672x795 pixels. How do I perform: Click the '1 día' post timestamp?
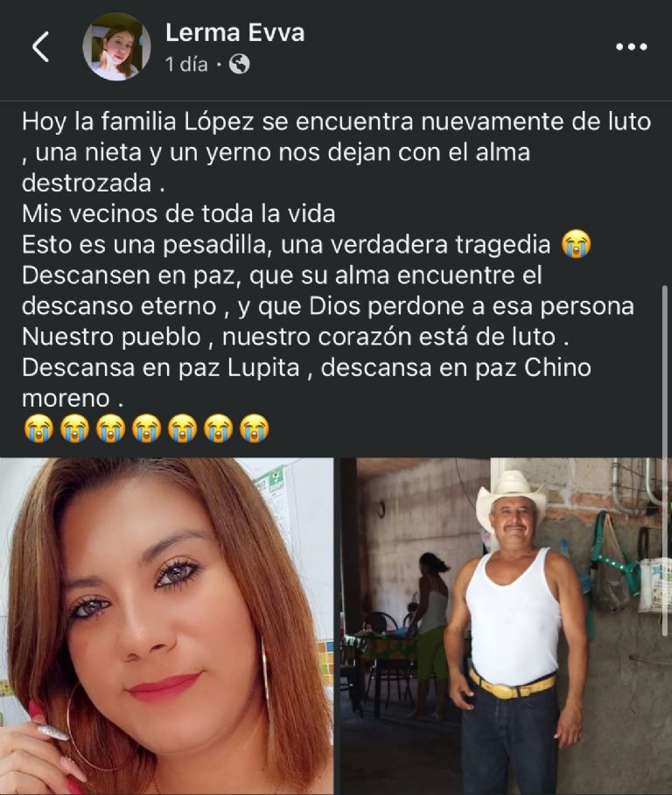(x=186, y=65)
